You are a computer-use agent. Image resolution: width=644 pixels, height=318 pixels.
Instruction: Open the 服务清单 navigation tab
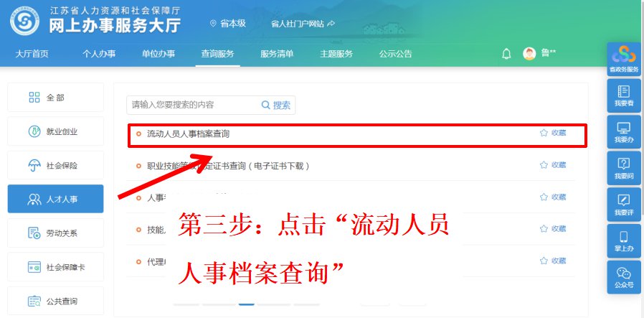click(x=277, y=54)
